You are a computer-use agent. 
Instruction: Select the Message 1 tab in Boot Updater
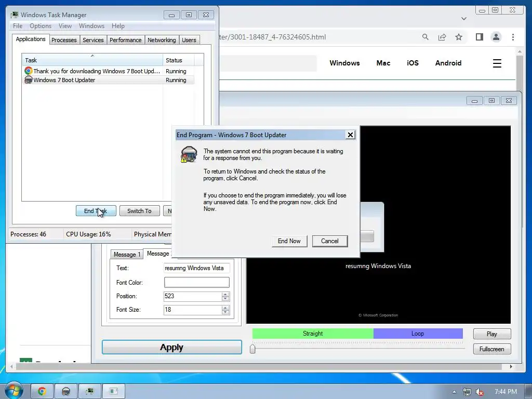click(x=127, y=255)
